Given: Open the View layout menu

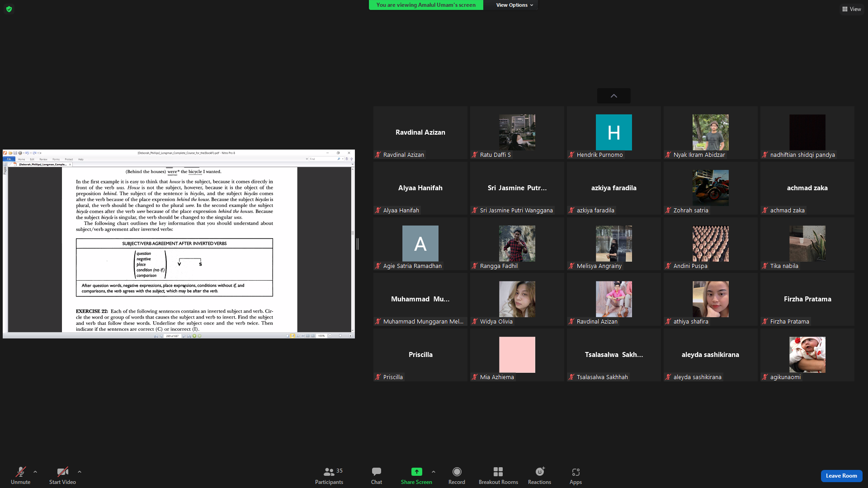Looking at the screenshot, I should click(852, 9).
